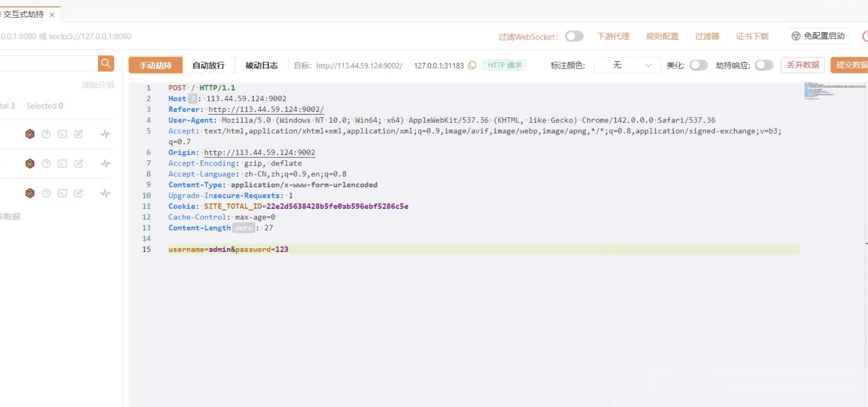Toggle 过滤WebSocket switch

(x=574, y=36)
